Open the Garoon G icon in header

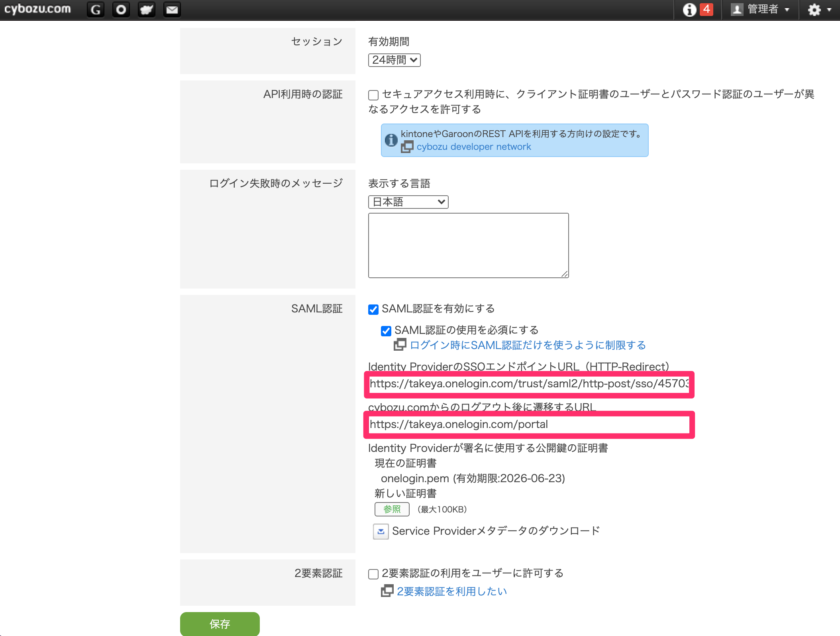(x=96, y=10)
